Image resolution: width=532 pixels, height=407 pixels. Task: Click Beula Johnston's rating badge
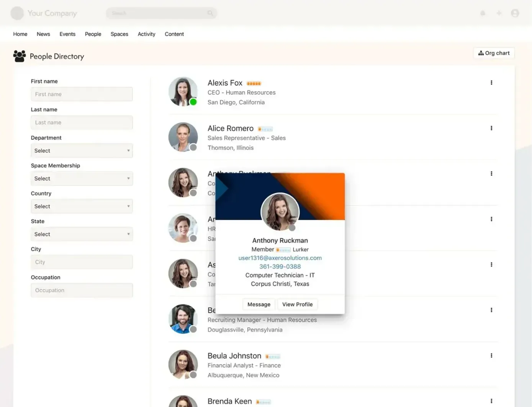pyautogui.click(x=273, y=357)
